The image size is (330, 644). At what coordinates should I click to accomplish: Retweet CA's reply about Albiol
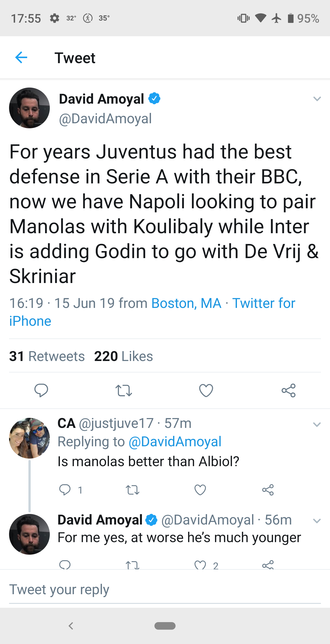coord(132,490)
